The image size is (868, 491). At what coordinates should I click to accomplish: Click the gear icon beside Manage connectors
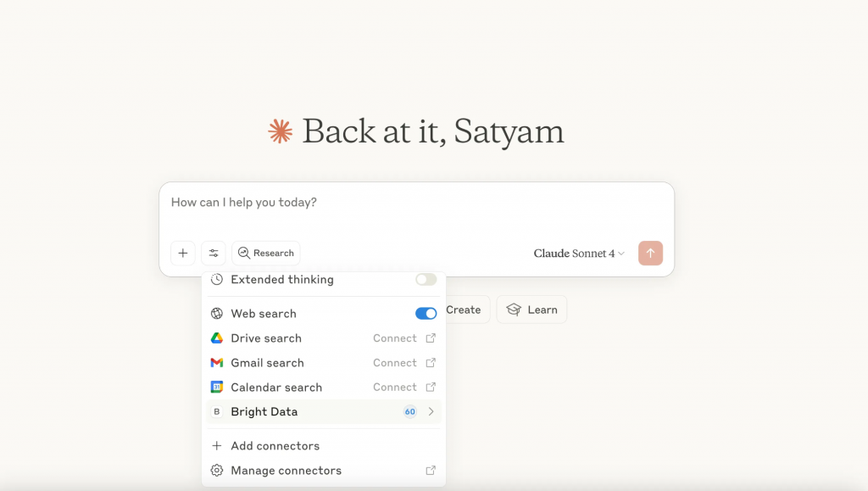click(217, 471)
